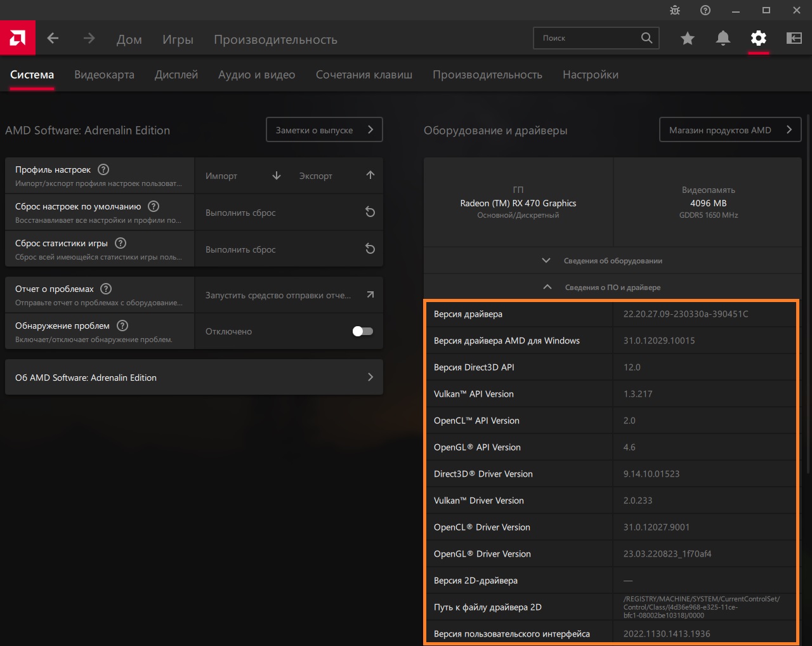Open the Дом menu
The width and height of the screenshot is (812, 646).
point(129,39)
